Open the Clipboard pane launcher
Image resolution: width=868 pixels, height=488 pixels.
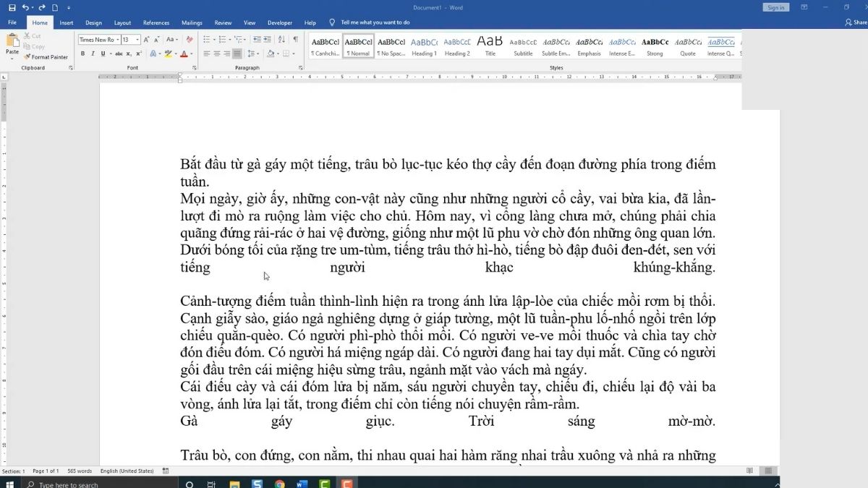(x=71, y=68)
